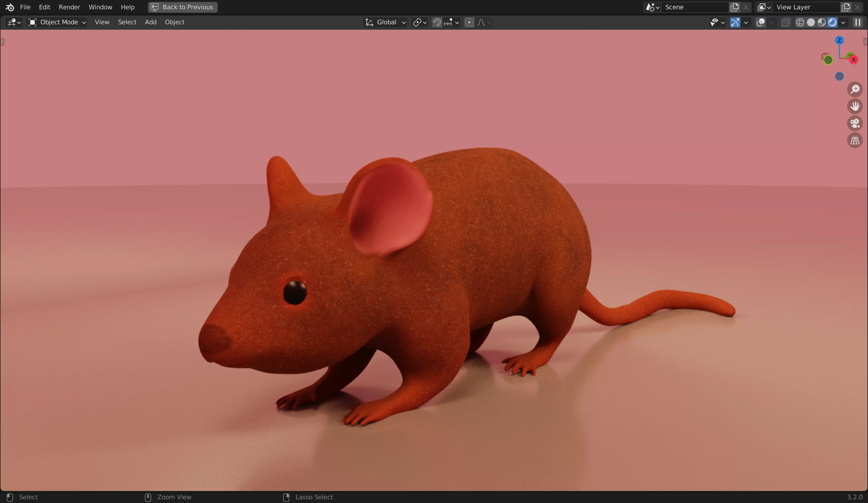868x503 pixels.
Task: Open the object visibility and selectability dropdown
Action: point(717,22)
